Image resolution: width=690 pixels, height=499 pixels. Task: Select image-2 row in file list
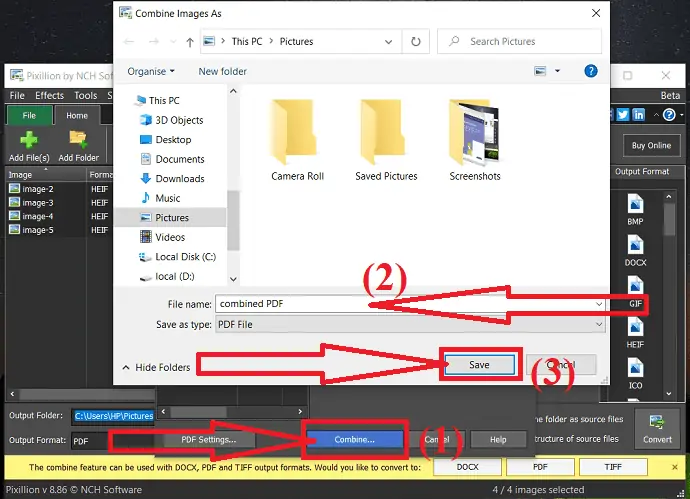click(58, 189)
